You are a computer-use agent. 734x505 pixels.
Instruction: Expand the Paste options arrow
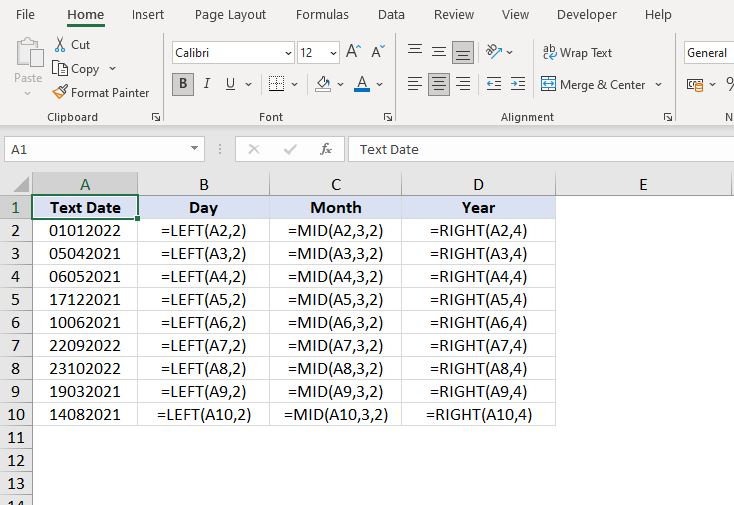(28, 93)
